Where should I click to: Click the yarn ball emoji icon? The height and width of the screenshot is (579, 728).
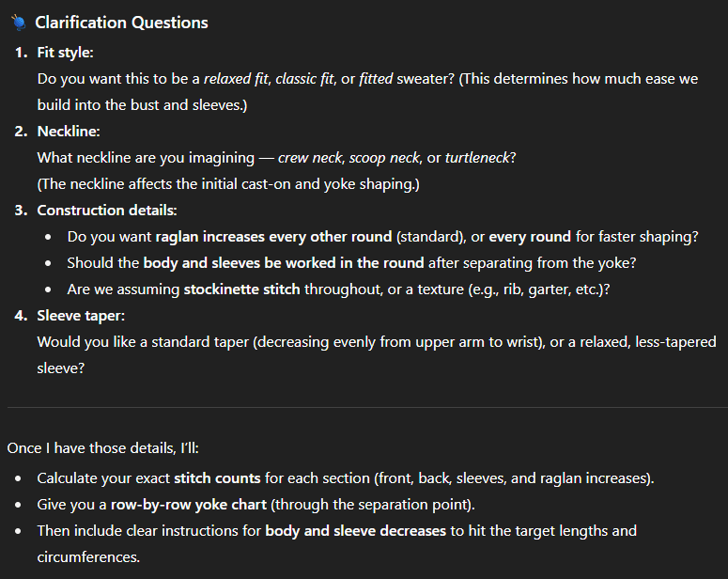(19, 23)
